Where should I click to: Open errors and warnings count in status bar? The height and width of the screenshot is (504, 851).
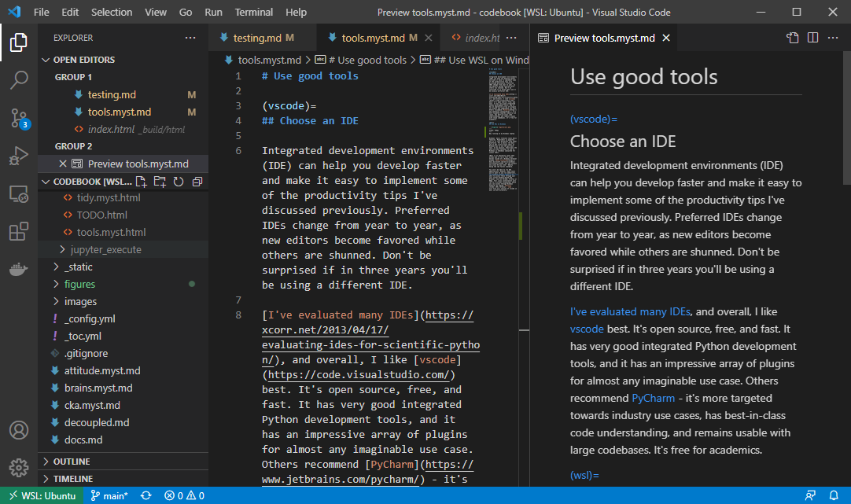point(185,495)
